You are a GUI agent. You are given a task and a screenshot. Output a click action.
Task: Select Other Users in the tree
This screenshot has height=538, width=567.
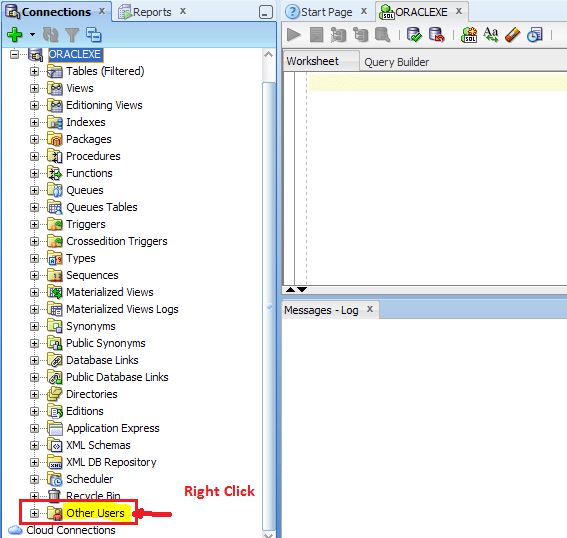pos(95,513)
